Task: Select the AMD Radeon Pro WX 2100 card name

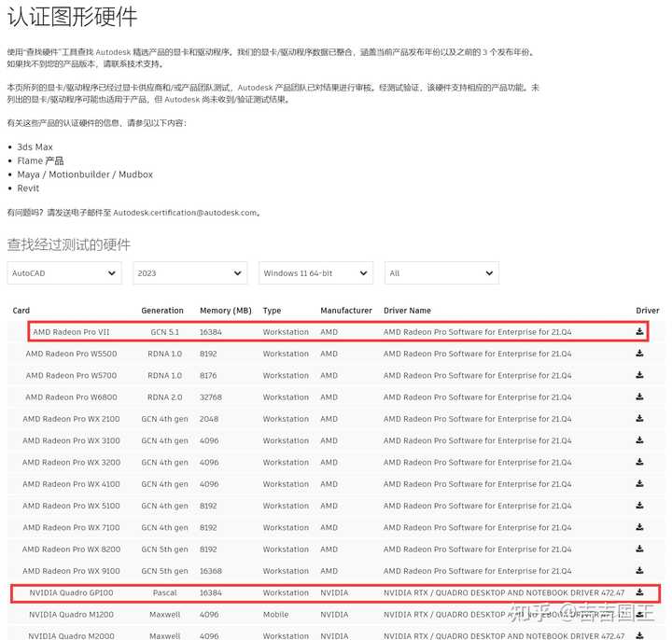Action: pos(71,419)
